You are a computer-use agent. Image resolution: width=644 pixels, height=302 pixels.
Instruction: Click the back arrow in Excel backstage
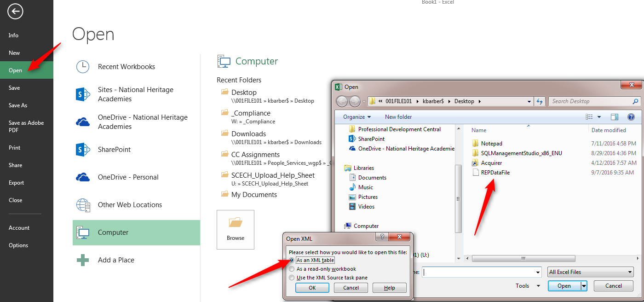click(x=15, y=12)
